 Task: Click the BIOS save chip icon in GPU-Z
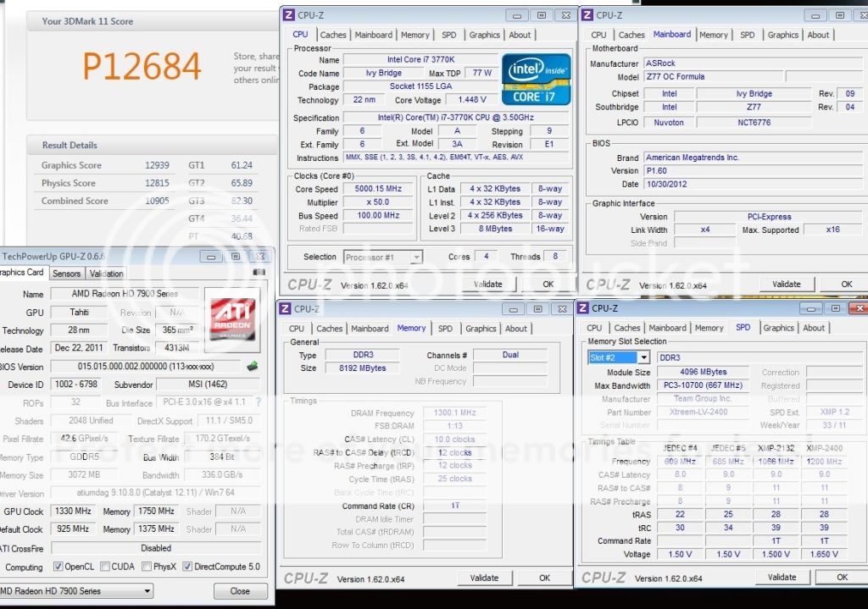pos(252,366)
